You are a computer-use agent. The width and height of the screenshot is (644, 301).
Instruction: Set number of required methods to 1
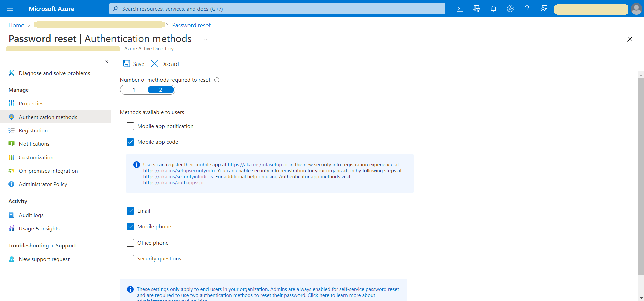tap(134, 90)
